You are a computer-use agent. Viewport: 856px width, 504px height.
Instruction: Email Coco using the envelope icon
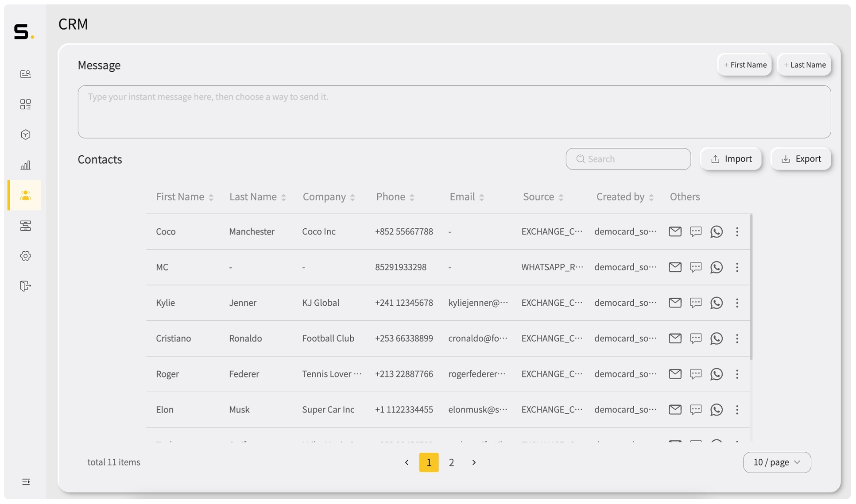[674, 231]
